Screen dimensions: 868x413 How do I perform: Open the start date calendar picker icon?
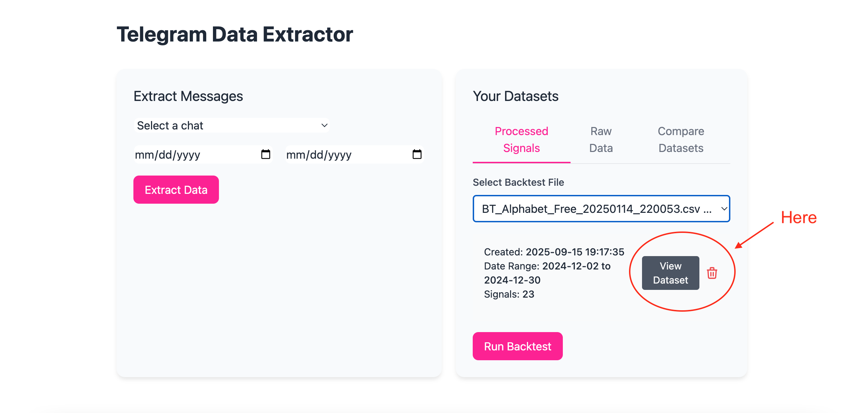pos(266,154)
